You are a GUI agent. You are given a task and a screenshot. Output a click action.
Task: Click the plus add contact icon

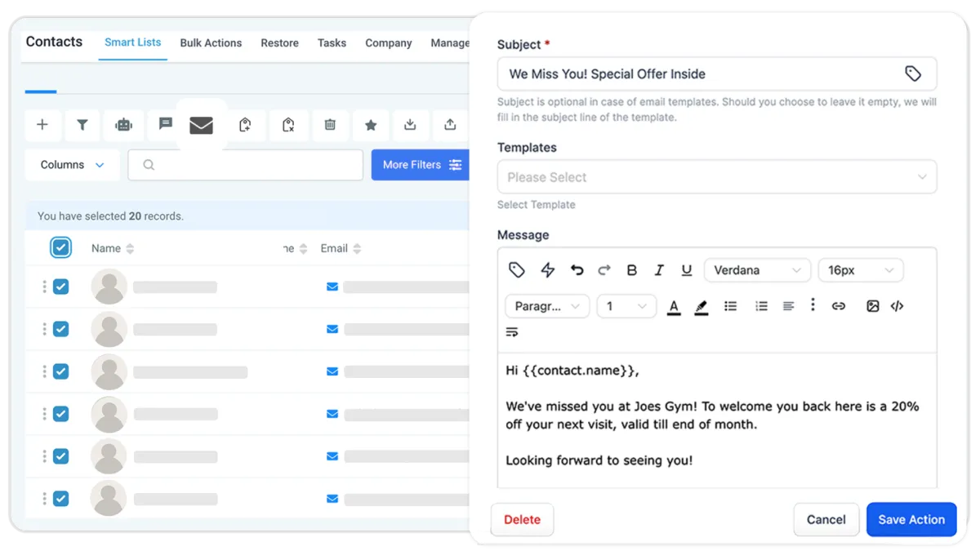42,125
